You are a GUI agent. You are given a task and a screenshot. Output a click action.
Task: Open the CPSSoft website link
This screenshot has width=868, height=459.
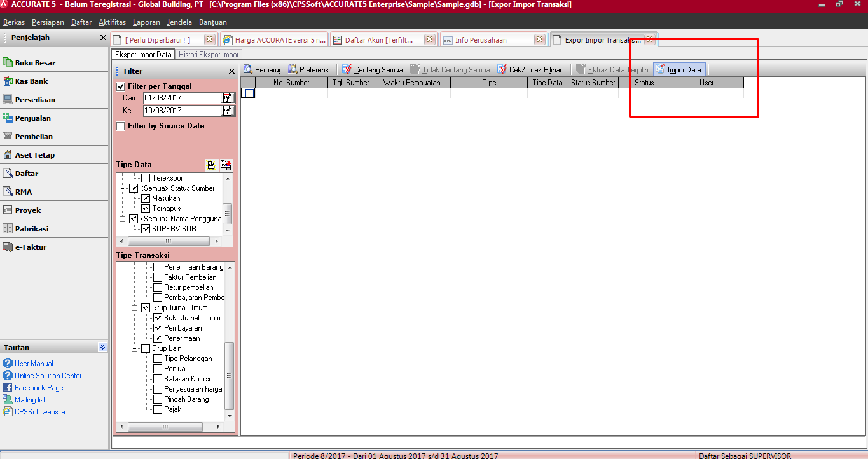39,412
